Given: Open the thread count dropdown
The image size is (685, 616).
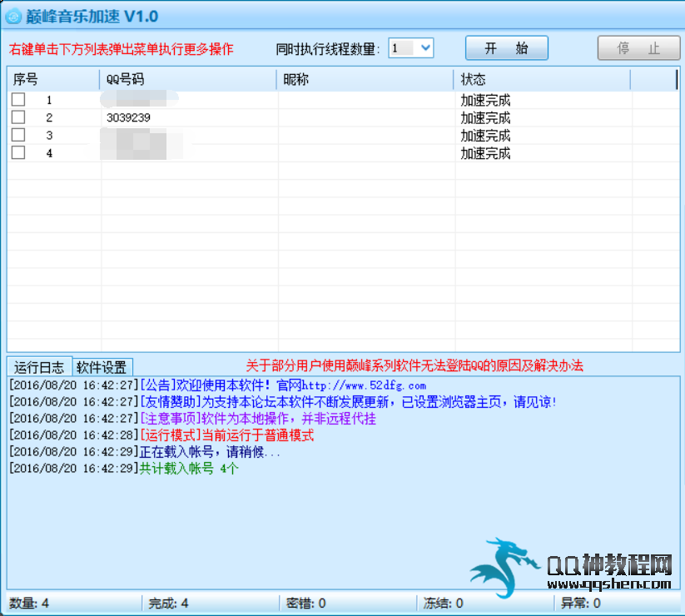Looking at the screenshot, I should [x=425, y=47].
